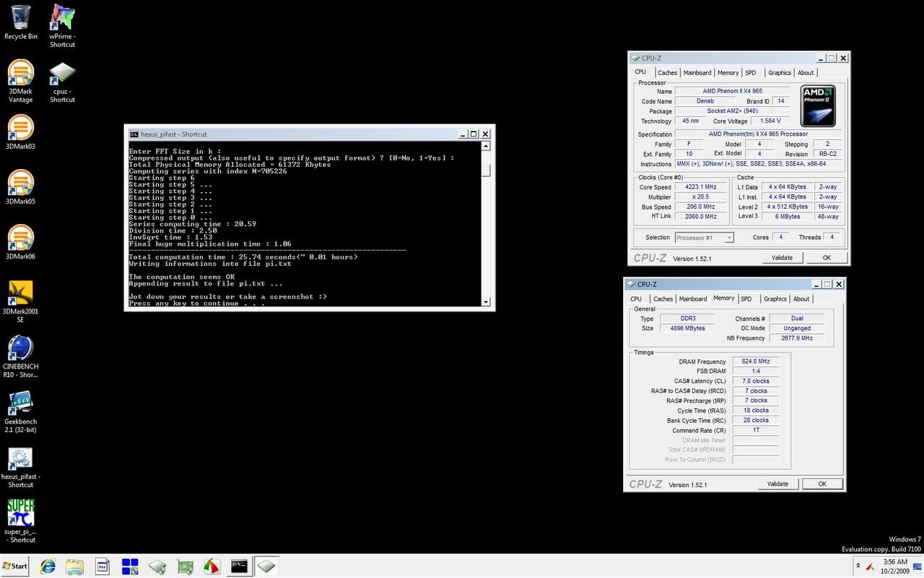Screen dimensions: 924x578
Task: Click the Core Voltage value 1.584 V
Action: click(770, 121)
